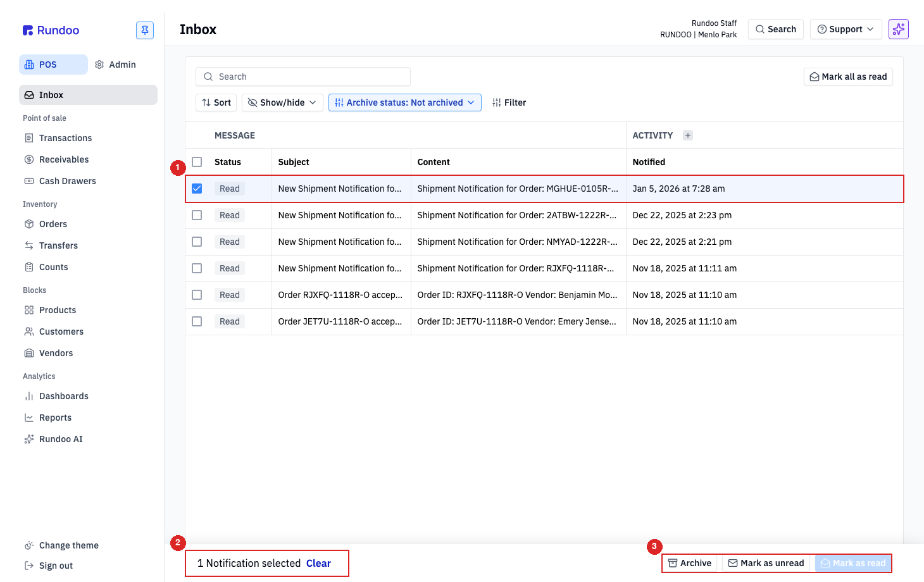Click Mark all as read button
This screenshot has width=924, height=582.
848,77
